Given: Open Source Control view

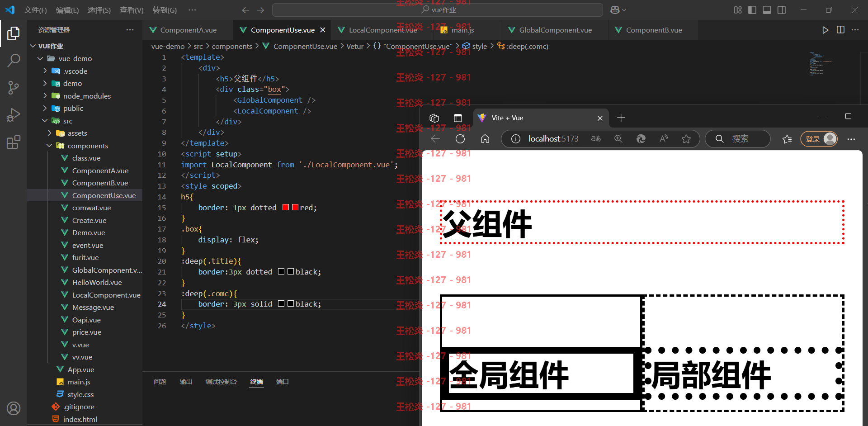Looking at the screenshot, I should click(14, 87).
